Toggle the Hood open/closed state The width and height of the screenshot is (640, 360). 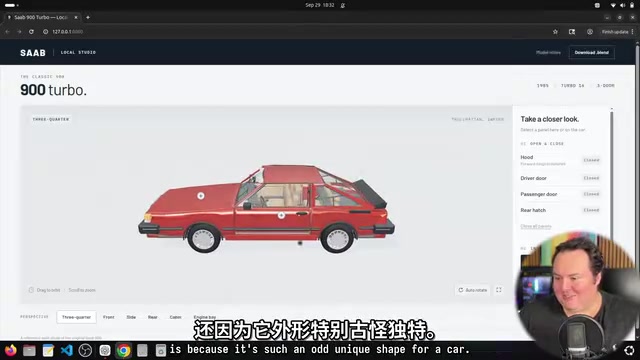(x=591, y=160)
